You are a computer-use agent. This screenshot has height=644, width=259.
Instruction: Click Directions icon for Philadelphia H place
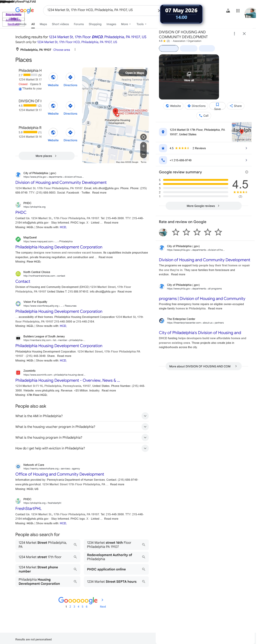(x=70, y=77)
